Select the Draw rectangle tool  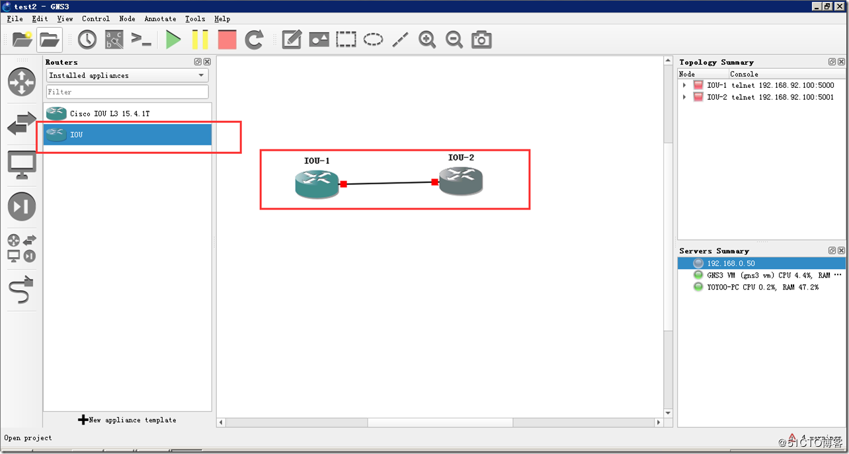tap(346, 40)
